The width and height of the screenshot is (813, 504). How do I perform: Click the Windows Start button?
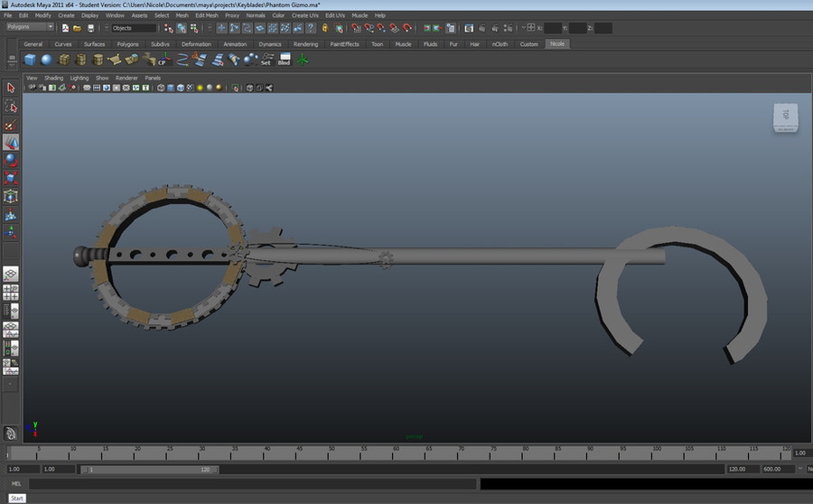[x=17, y=499]
